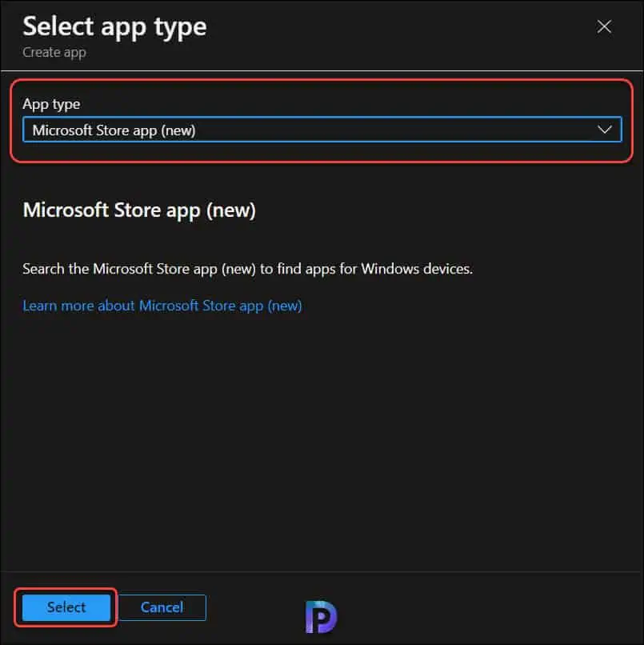Click the 'App type' field label
The width and height of the screenshot is (644, 645).
[51, 104]
